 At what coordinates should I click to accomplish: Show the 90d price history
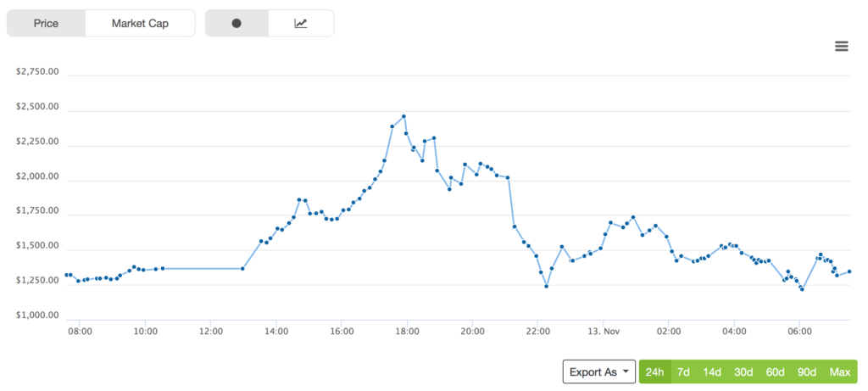pyautogui.click(x=807, y=372)
